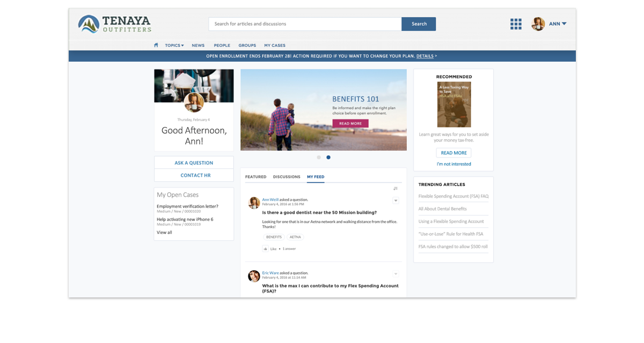Open My Cases in navigation menu
Image resolution: width=644 pixels, height=343 pixels.
pyautogui.click(x=275, y=46)
